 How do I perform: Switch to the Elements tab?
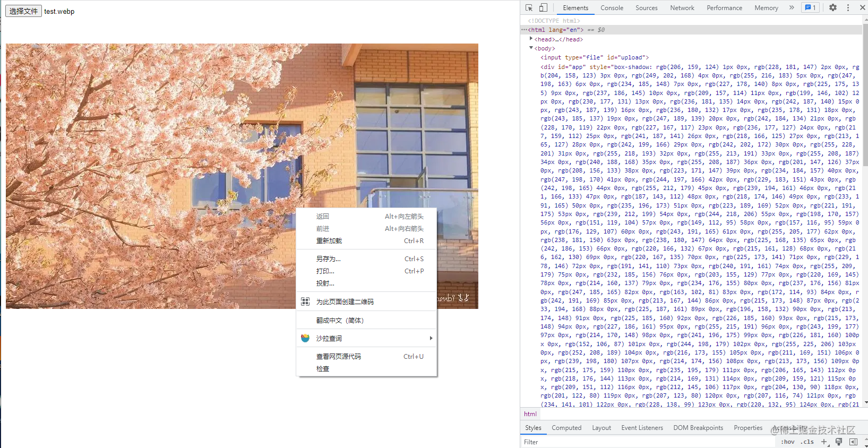[x=575, y=8]
